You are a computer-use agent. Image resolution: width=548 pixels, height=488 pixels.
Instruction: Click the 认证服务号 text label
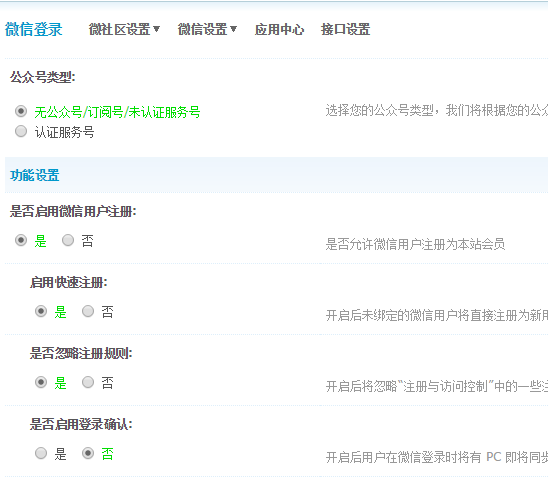pyautogui.click(x=64, y=132)
